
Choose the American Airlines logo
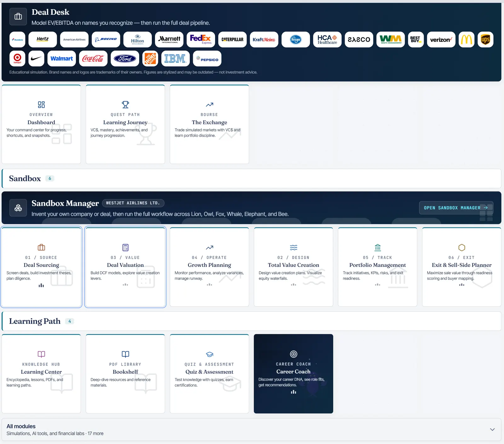pyautogui.click(x=74, y=40)
